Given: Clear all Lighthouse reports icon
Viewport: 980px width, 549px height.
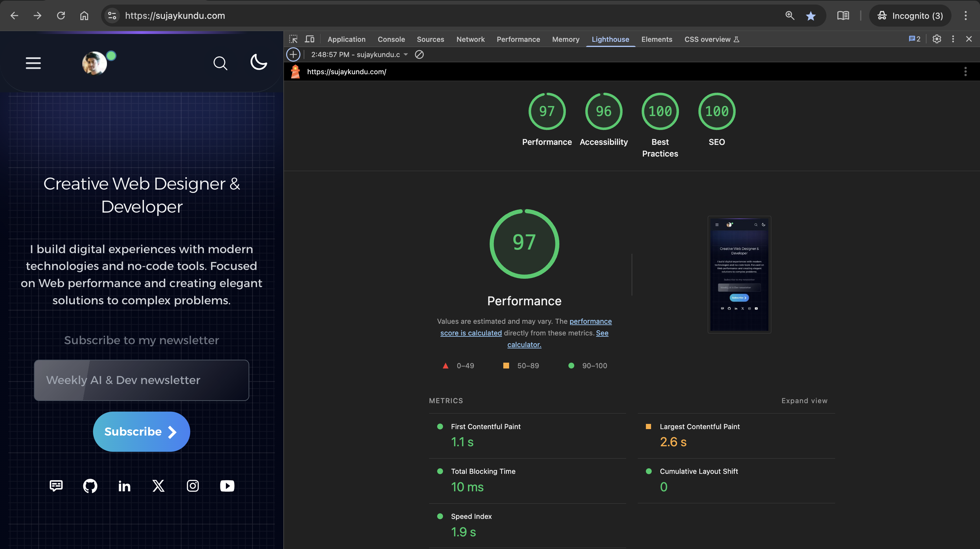Looking at the screenshot, I should coord(419,54).
